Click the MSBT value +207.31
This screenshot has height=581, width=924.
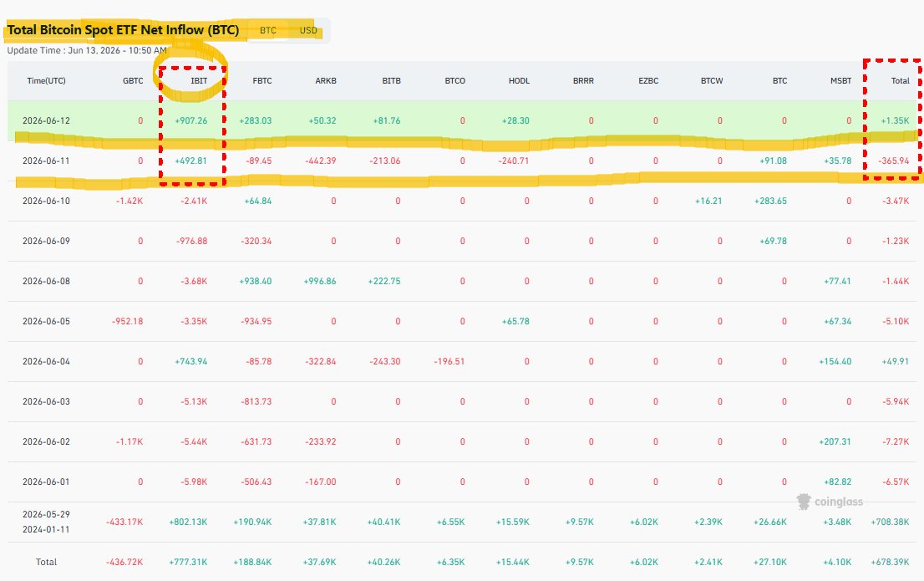coord(835,441)
